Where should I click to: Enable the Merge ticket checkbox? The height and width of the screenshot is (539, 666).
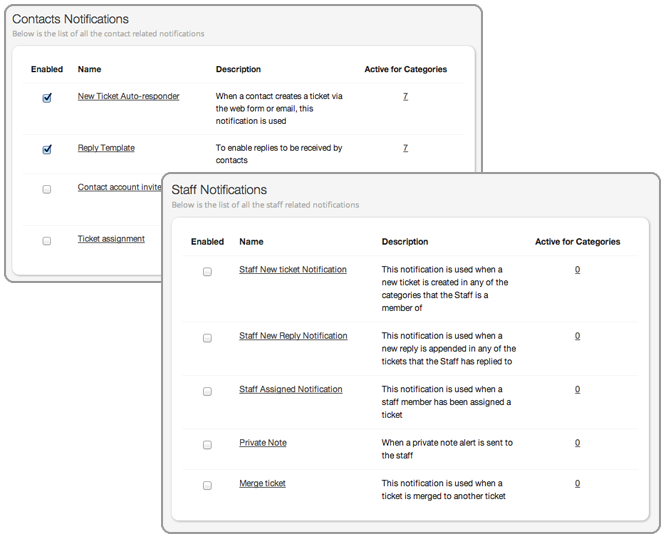(x=207, y=485)
